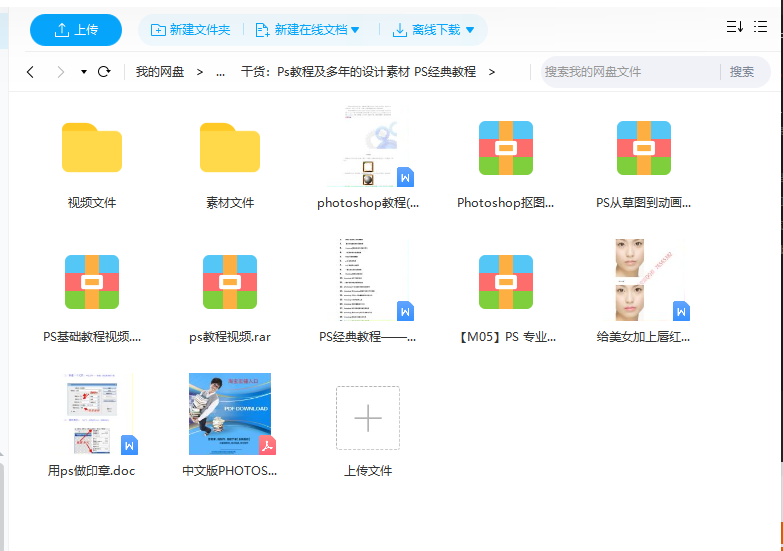The height and width of the screenshot is (551, 783).
Task: Select the 用ps做印章.doc thumbnail
Action: pyautogui.click(x=98, y=414)
